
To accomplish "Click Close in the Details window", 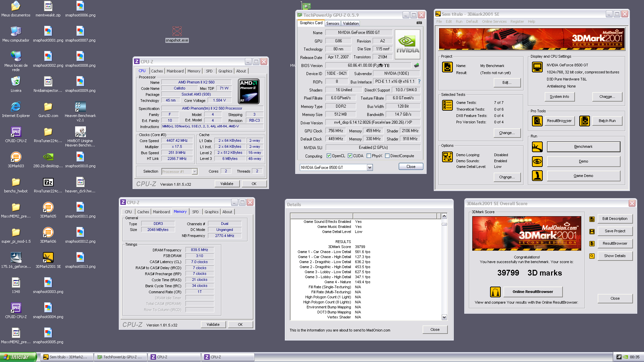I will 435,330.
